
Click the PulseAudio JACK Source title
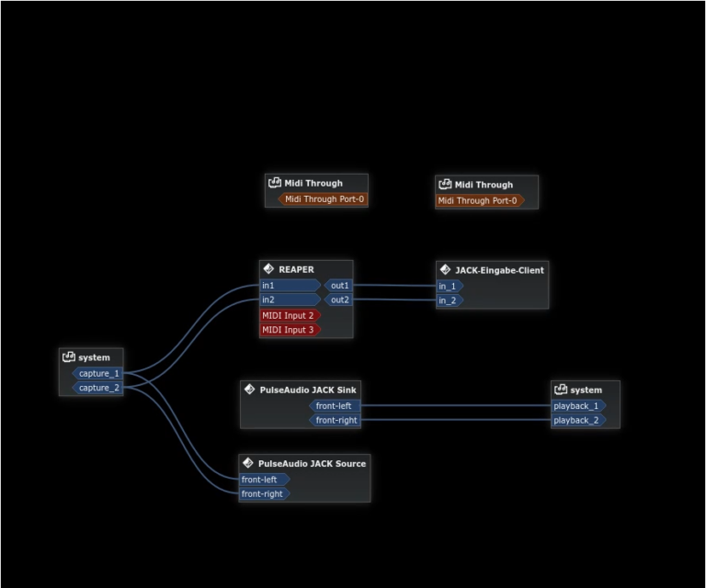tap(312, 464)
